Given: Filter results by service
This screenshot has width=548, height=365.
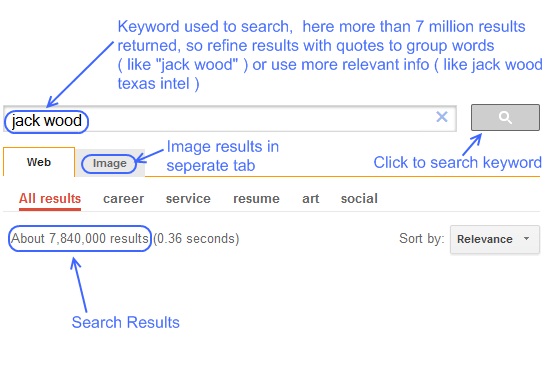Looking at the screenshot, I should tap(188, 199).
